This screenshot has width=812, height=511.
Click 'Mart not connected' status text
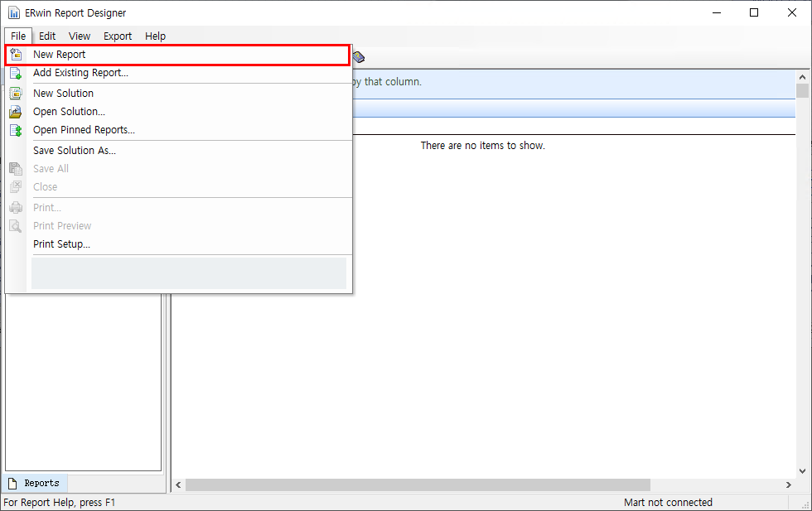coord(668,502)
